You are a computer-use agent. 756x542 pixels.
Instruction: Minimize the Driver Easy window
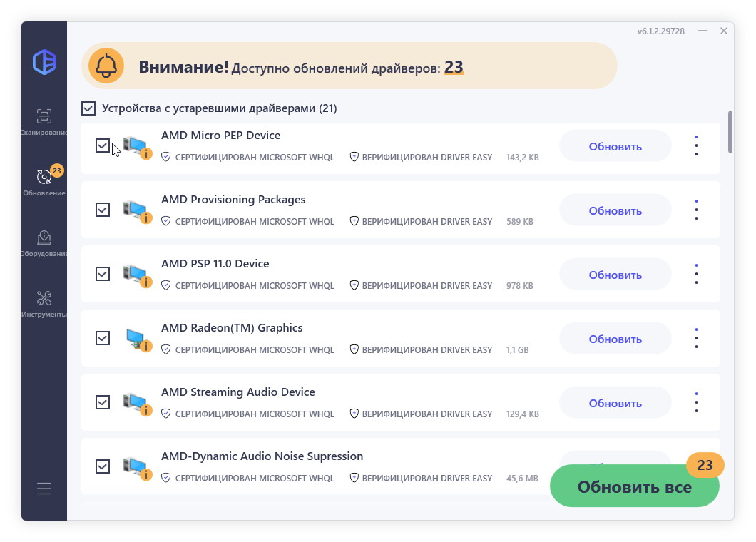[703, 31]
